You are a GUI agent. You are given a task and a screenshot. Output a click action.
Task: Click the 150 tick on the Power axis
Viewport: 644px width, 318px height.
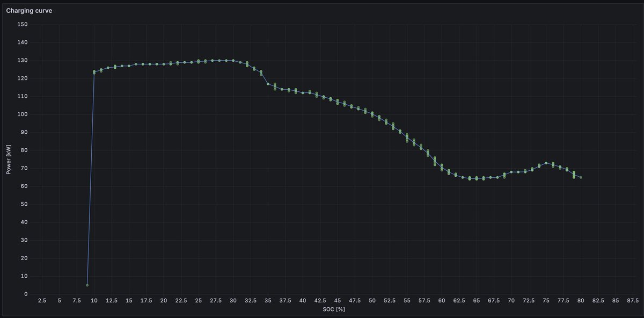(22, 25)
